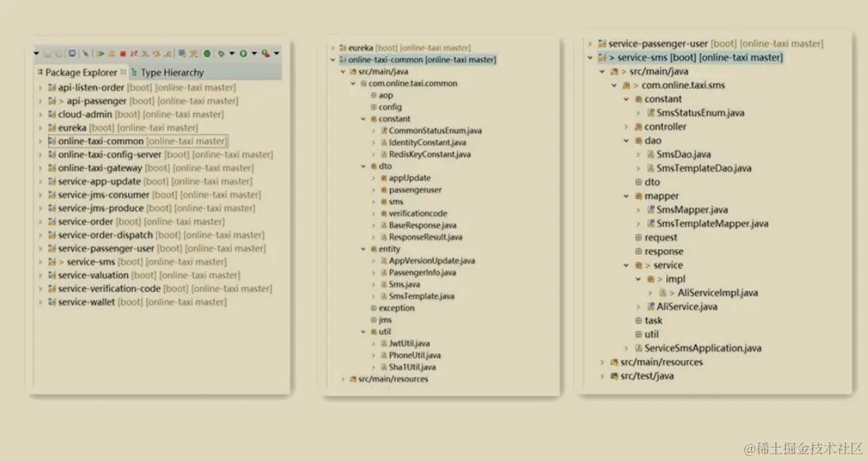
Task: Collapse the entity package node
Action: point(363,249)
